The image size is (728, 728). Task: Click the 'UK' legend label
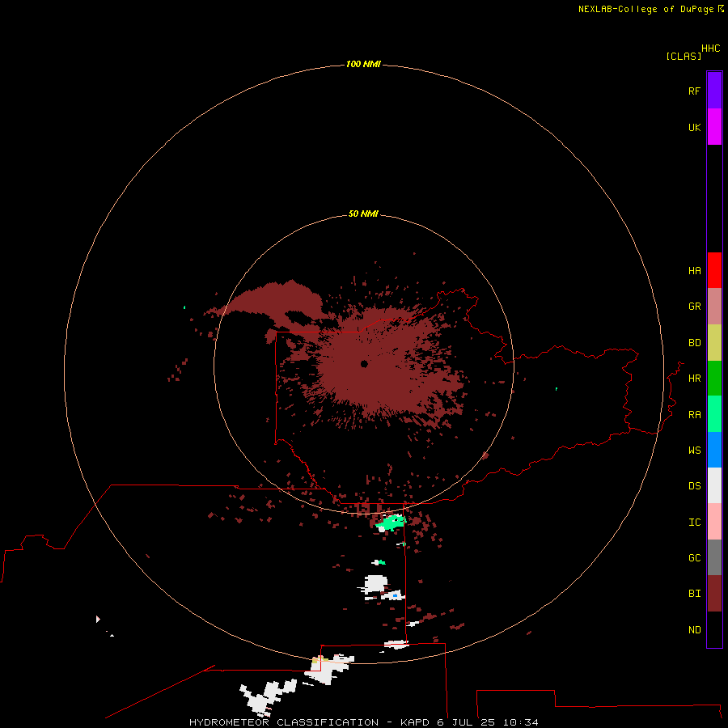[694, 127]
